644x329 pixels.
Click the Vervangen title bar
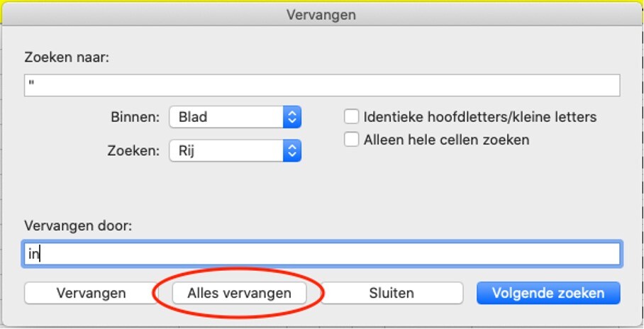(321, 14)
